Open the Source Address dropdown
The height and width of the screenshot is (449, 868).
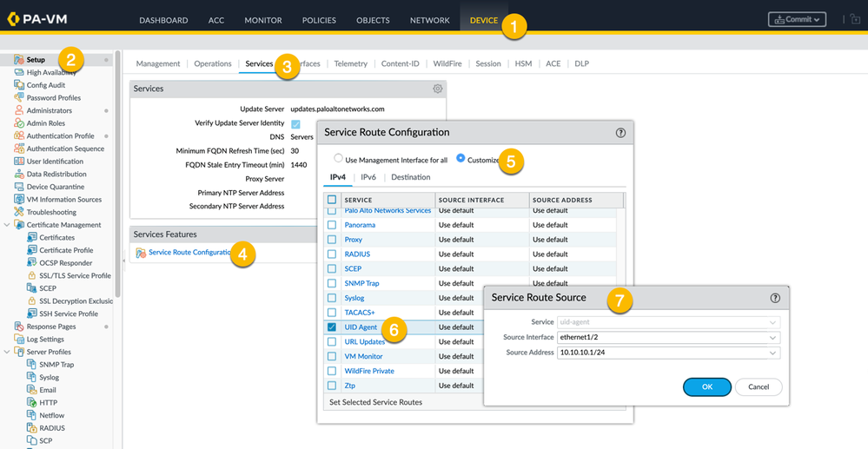667,353
